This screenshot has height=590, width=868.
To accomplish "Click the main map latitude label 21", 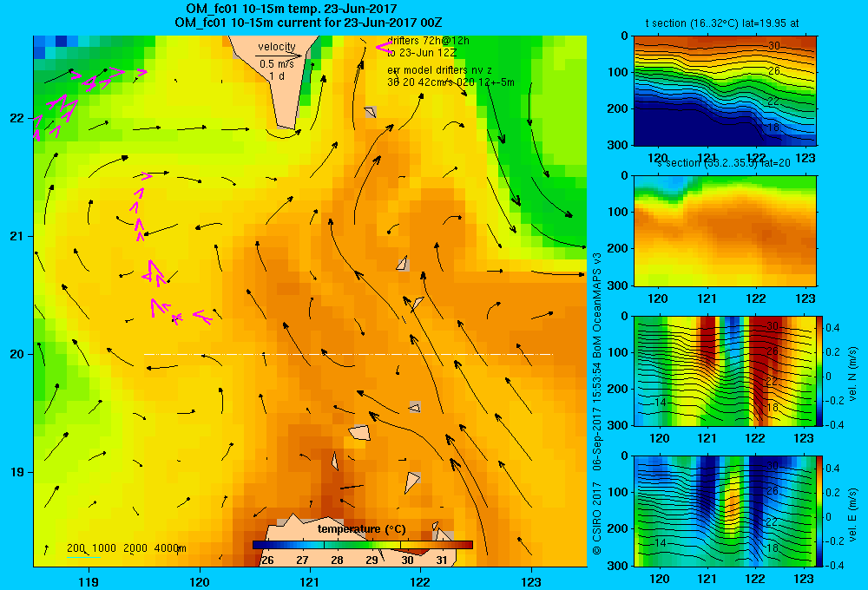I will (x=16, y=236).
